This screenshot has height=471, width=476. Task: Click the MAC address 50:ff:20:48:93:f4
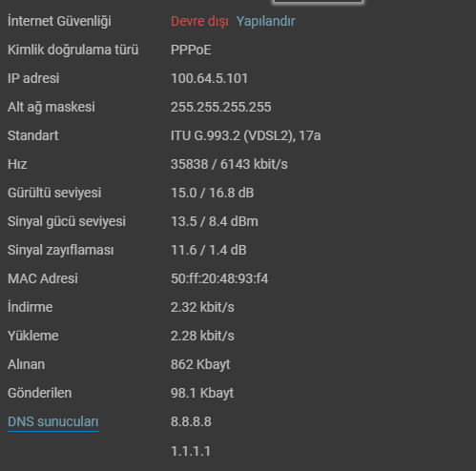click(219, 278)
